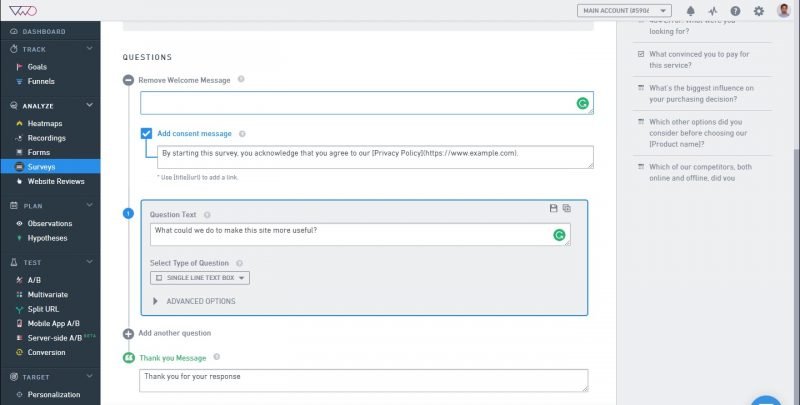The width and height of the screenshot is (800, 405).
Task: Open Multivariate in sidebar
Action: (x=50, y=294)
